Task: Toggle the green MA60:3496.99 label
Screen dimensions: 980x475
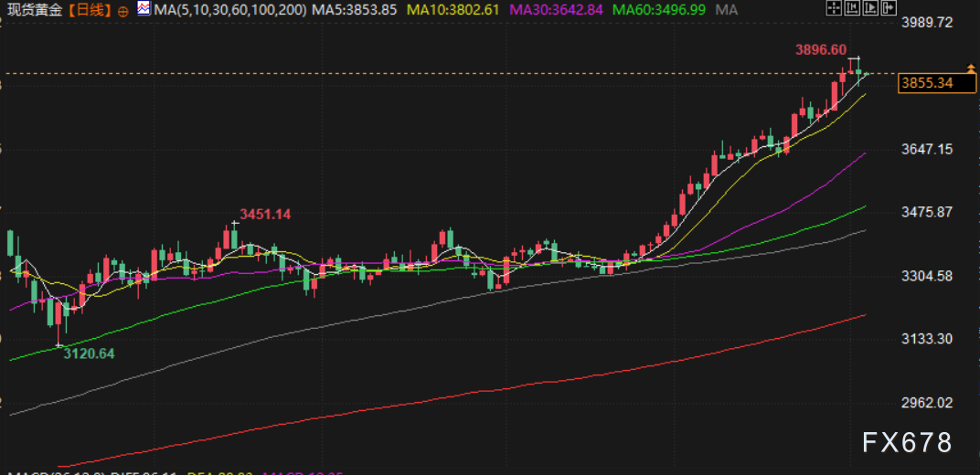Action: tap(660, 9)
